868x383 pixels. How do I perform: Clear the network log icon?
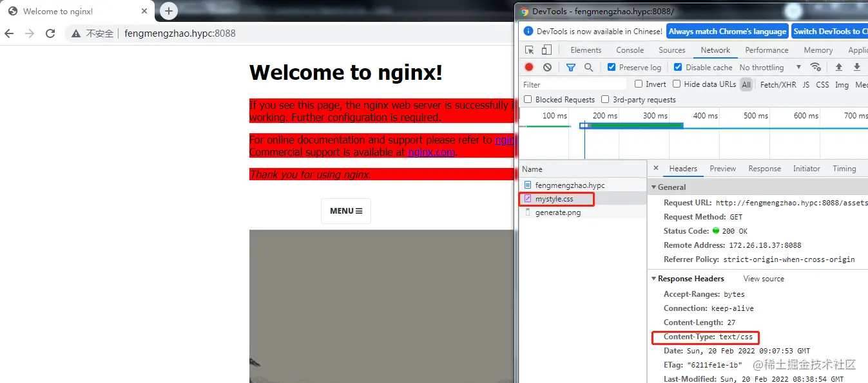coord(547,67)
